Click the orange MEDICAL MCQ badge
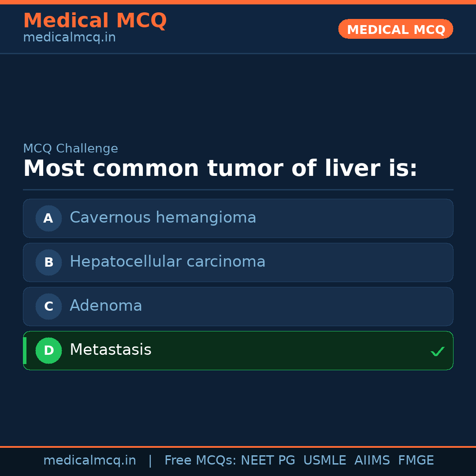Image resolution: width=476 pixels, height=476 pixels. click(x=395, y=29)
